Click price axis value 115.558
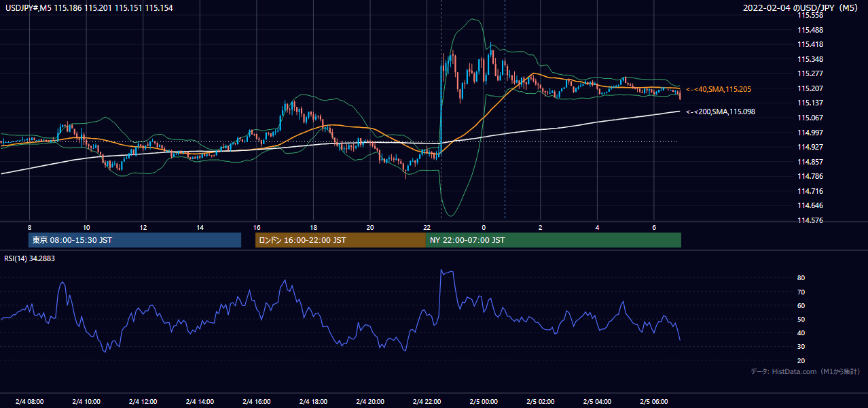The height and width of the screenshot is (408, 868). click(x=810, y=15)
